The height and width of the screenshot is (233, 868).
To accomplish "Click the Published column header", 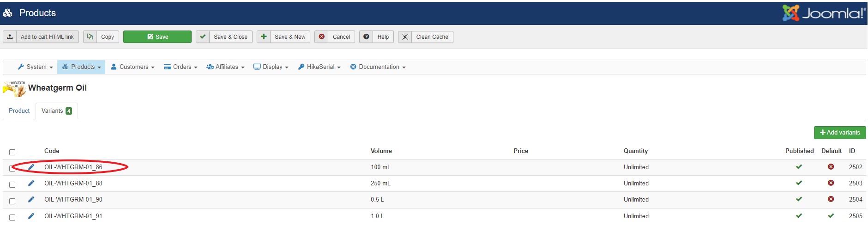I will pos(800,151).
